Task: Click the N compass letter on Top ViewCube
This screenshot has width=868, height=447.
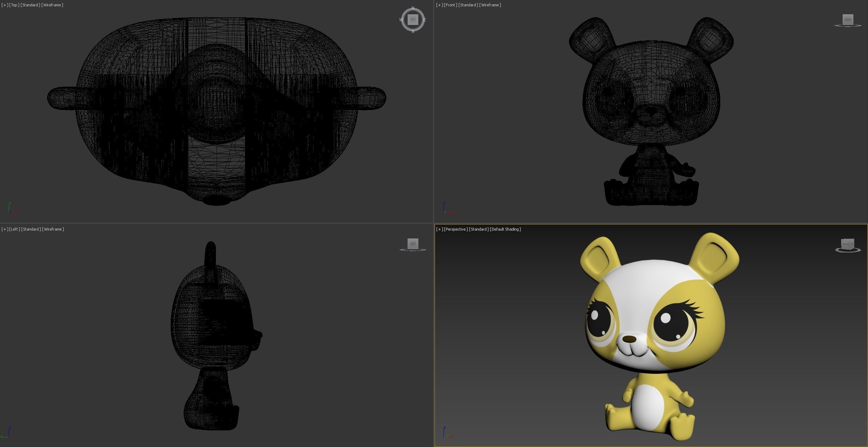Action: pyautogui.click(x=413, y=8)
